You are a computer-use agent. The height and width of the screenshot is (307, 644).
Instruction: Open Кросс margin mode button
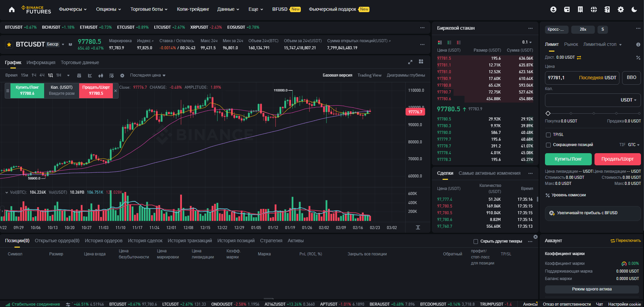point(556,30)
